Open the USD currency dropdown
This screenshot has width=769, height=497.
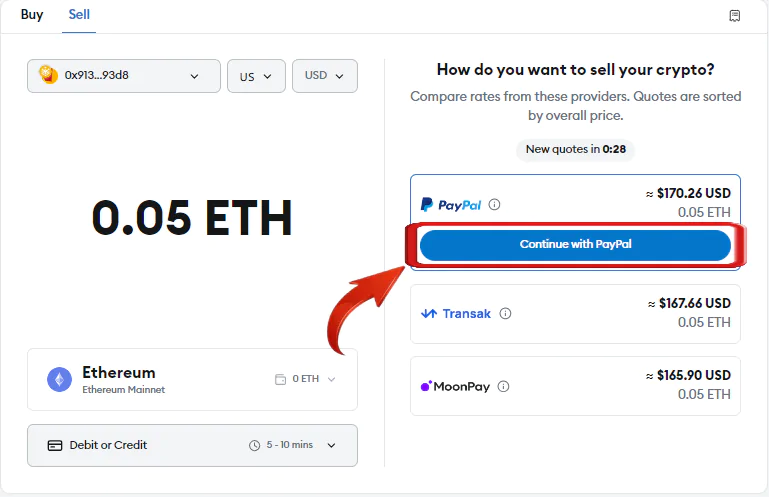[x=325, y=76]
